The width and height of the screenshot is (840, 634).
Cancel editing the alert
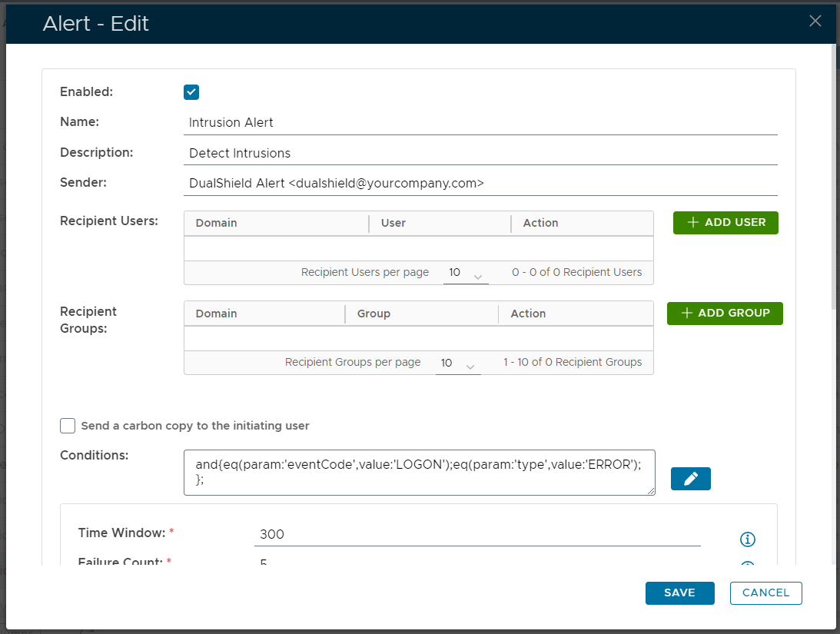click(765, 593)
